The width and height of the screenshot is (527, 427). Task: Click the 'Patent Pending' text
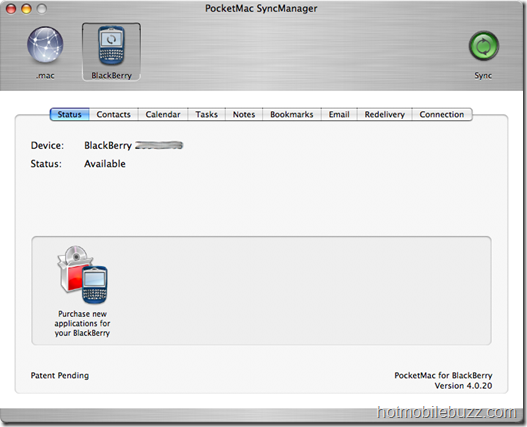(60, 375)
